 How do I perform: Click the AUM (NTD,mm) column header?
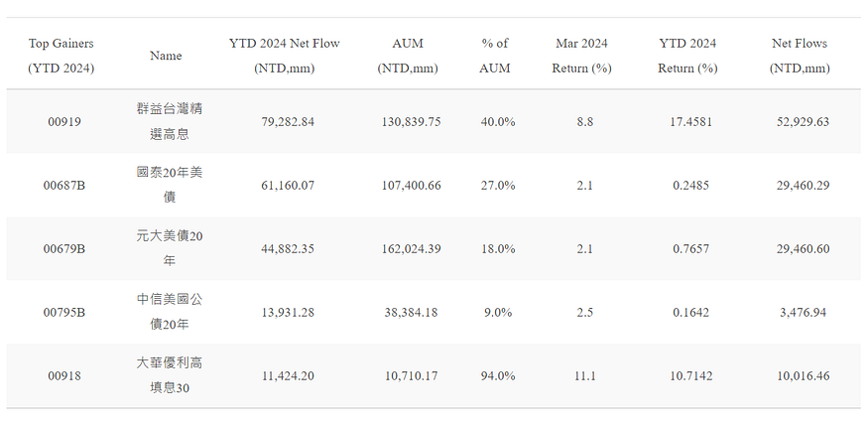pyautogui.click(x=408, y=56)
